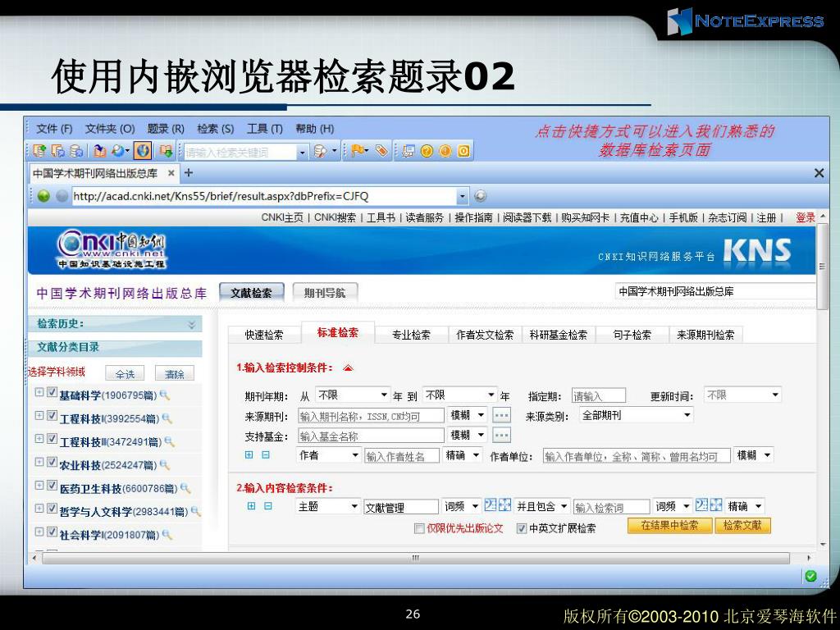840x630 pixels.
Task: Click the orange round icon after help
Action: pos(445,151)
